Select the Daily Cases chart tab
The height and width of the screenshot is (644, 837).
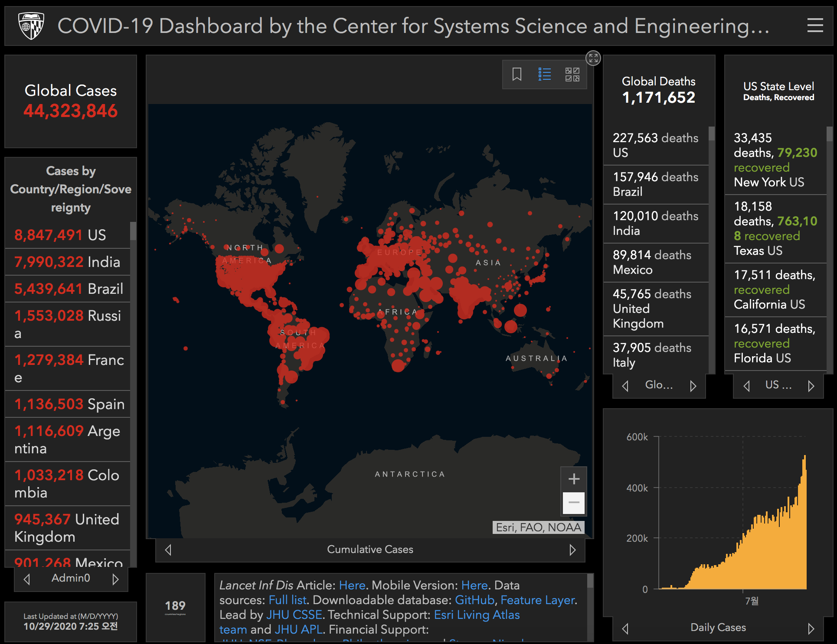tap(718, 628)
